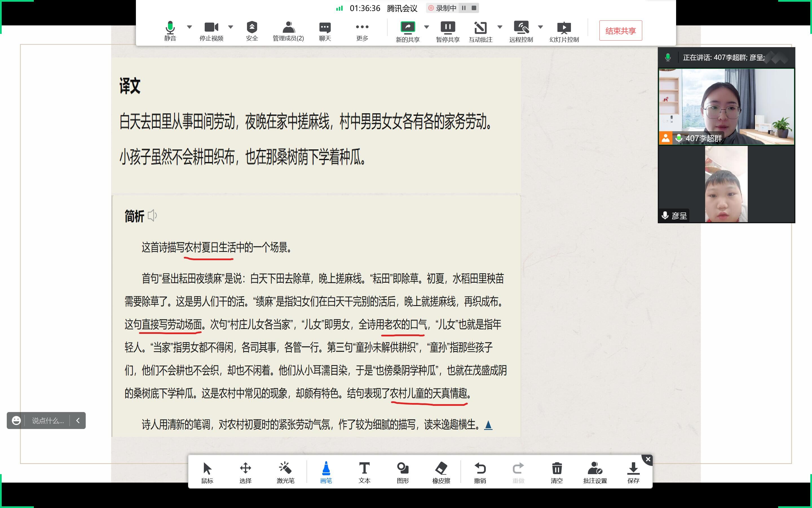
Task: Click the 腾讯会议 title text
Action: pyautogui.click(x=402, y=8)
